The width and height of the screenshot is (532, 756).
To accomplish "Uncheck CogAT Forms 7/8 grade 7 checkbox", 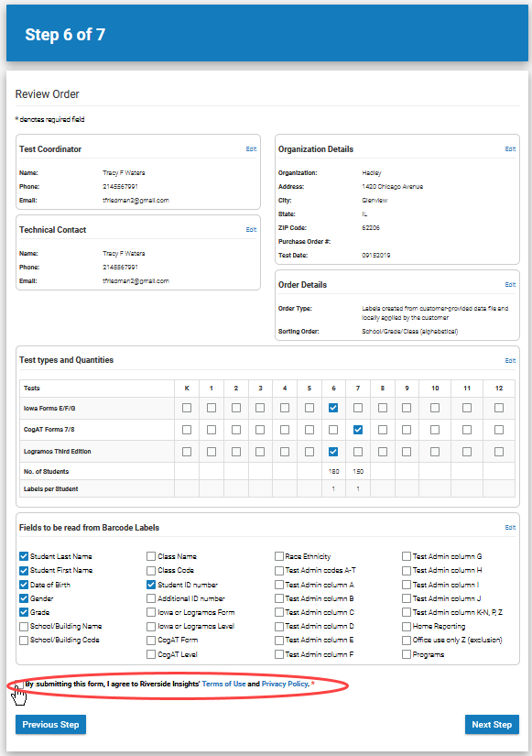I will click(x=357, y=430).
